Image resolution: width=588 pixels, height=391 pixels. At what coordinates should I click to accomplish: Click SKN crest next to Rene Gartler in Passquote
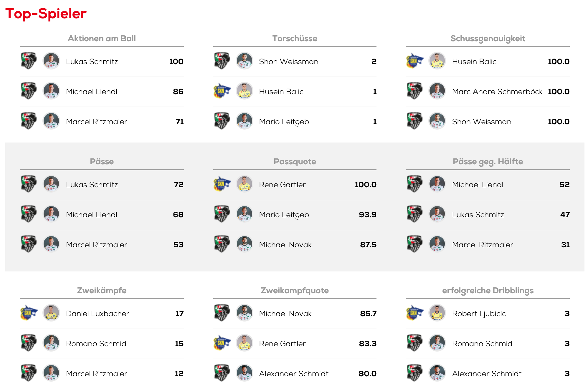pos(222,184)
